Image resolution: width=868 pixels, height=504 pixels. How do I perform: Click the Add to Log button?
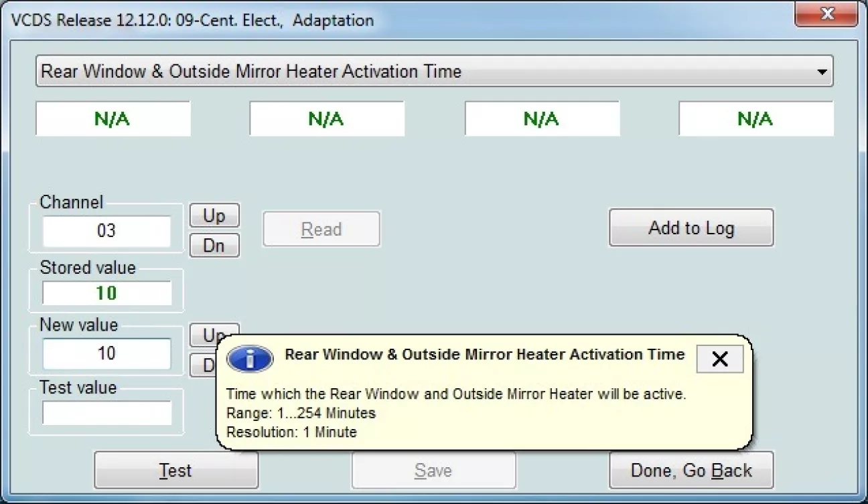click(x=691, y=228)
